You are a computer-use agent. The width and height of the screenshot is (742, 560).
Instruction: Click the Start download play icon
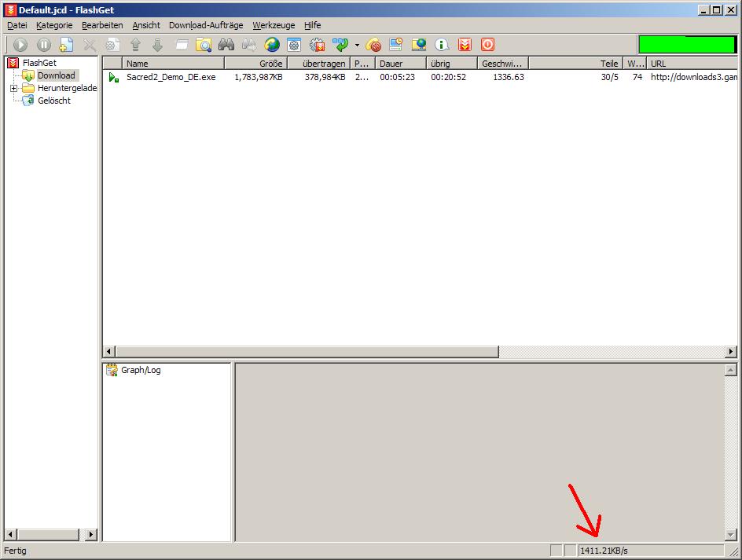(x=20, y=45)
